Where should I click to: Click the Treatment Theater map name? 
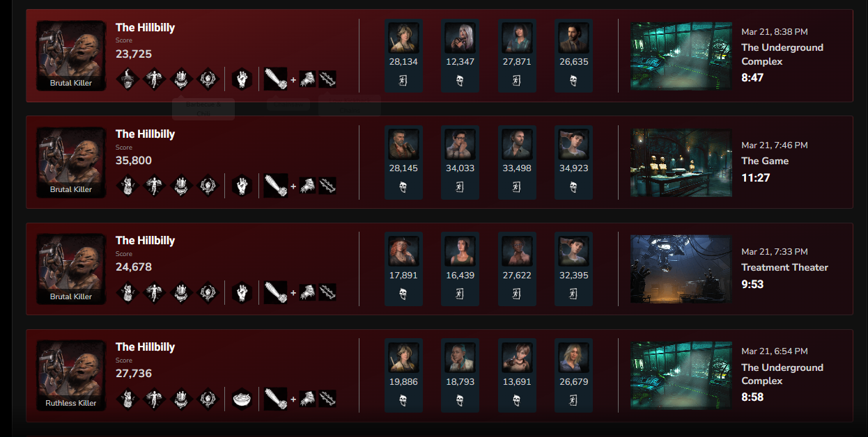[x=784, y=267]
